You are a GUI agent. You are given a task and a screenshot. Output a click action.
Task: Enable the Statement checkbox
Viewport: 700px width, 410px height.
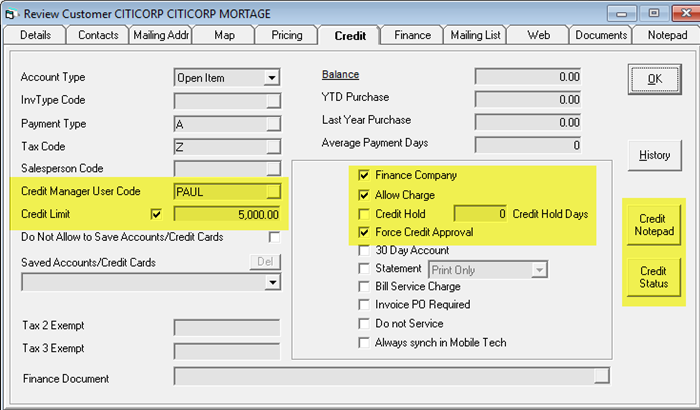click(364, 268)
